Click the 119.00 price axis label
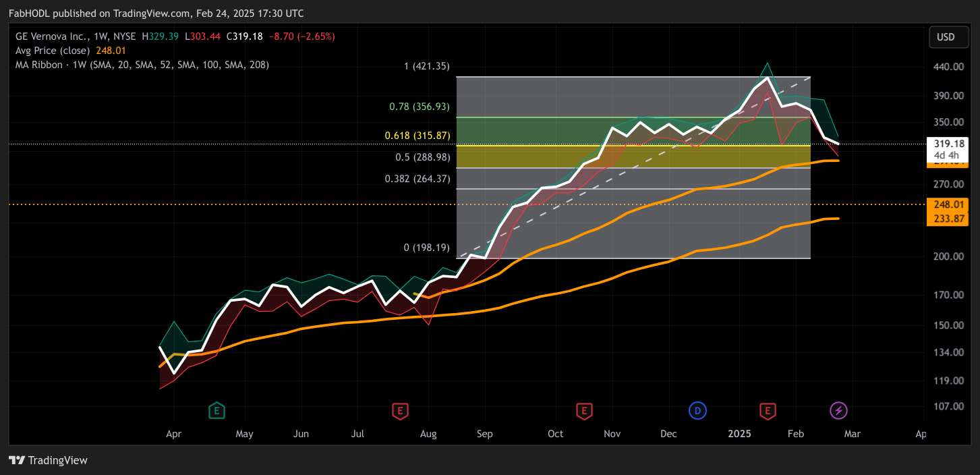The height and width of the screenshot is (475, 980). pyautogui.click(x=948, y=381)
